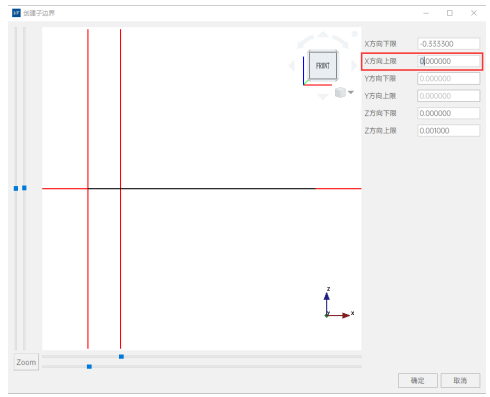Click the X方向上限 input field
This screenshot has height=397, width=490.
click(449, 61)
